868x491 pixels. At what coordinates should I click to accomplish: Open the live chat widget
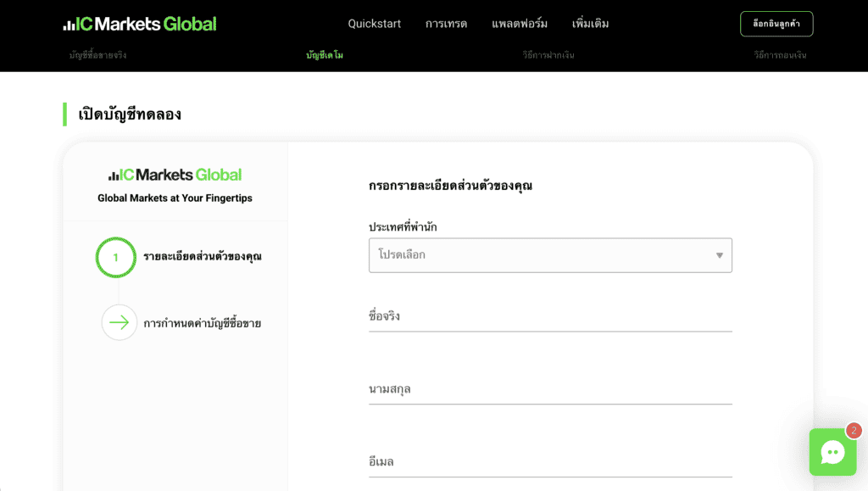pos(832,452)
